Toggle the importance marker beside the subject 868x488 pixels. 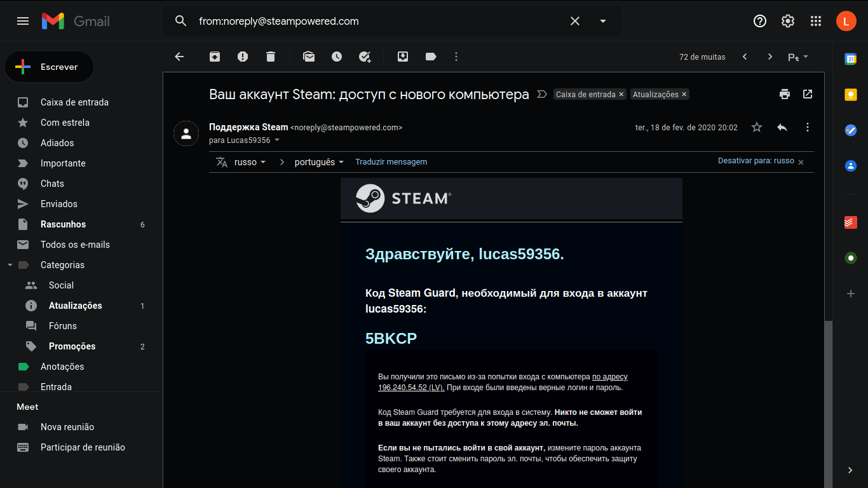tap(542, 94)
